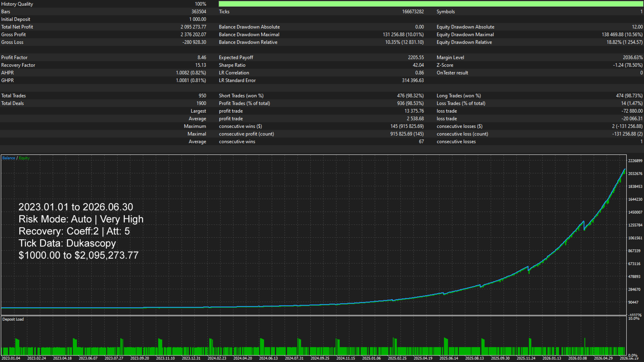Screen dimensions: 644x362
Task: Click the GHPR value 1.0081 (0.81%)
Action: pyautogui.click(x=191, y=80)
